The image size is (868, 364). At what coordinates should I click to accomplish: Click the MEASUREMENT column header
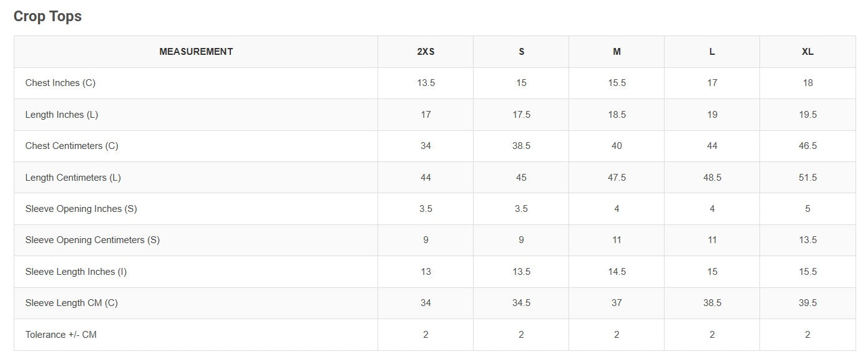[196, 52]
